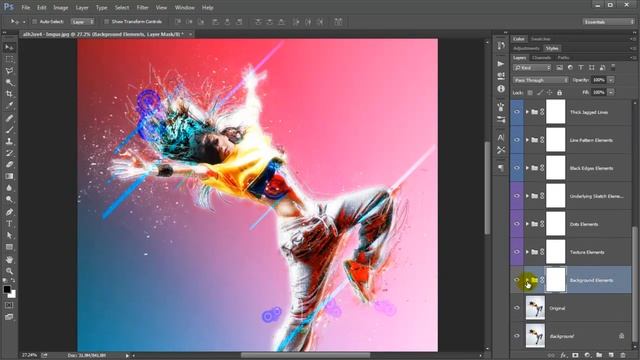Open the Kind filter dropdown

[x=532, y=68]
